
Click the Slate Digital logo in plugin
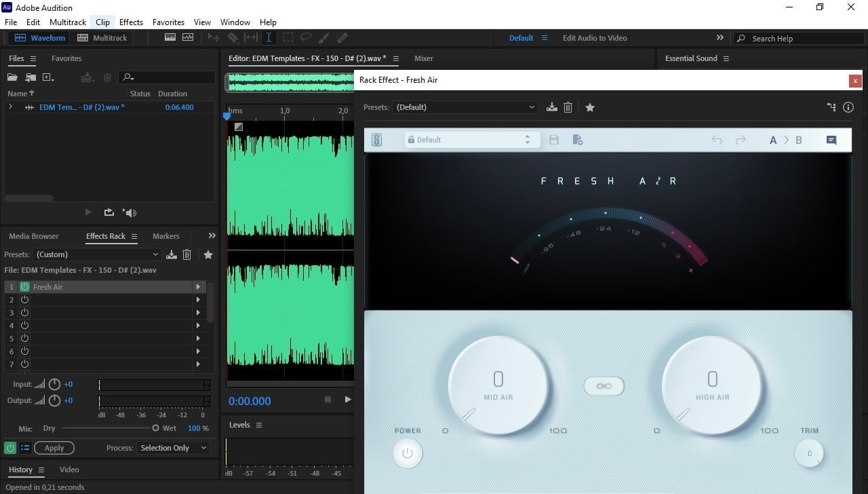pos(377,140)
